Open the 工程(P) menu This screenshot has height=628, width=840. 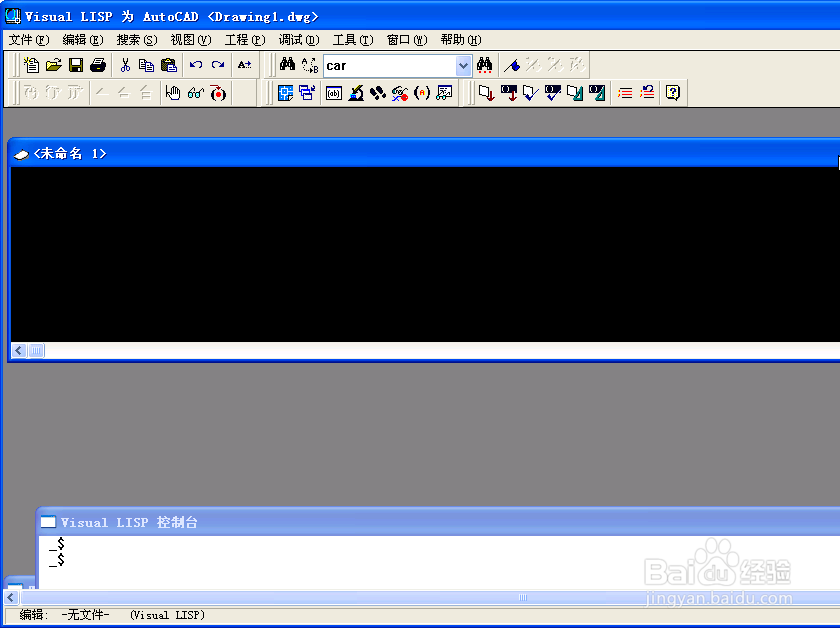pos(245,40)
